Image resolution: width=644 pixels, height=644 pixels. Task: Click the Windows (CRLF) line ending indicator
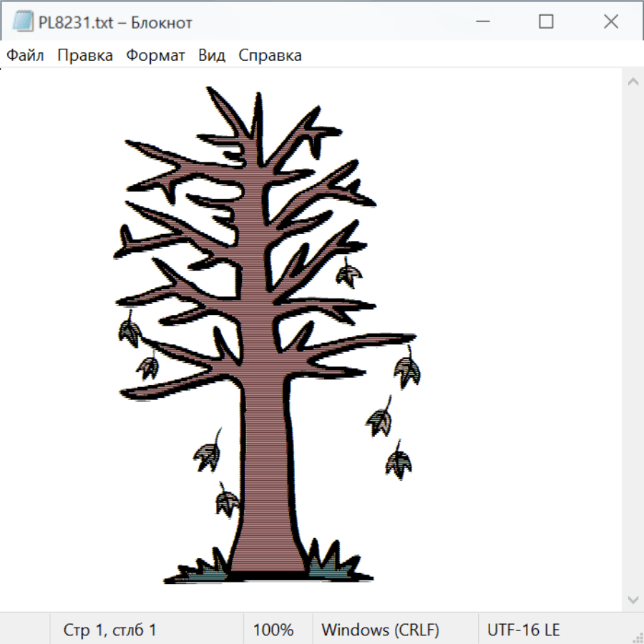click(380, 630)
